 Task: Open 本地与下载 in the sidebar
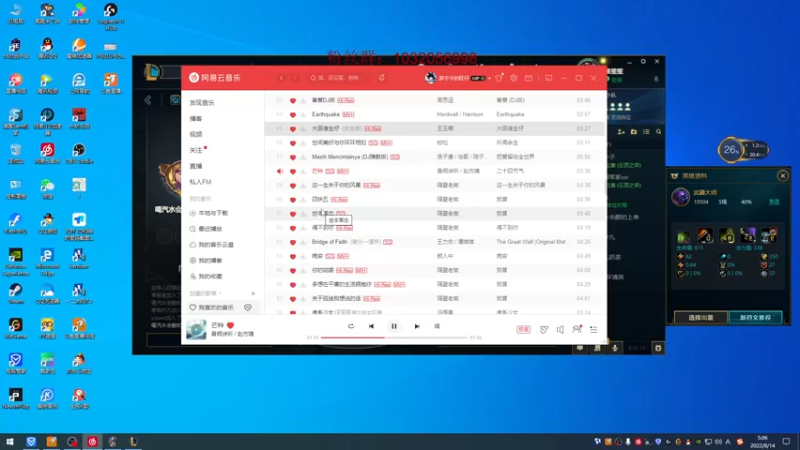point(213,213)
